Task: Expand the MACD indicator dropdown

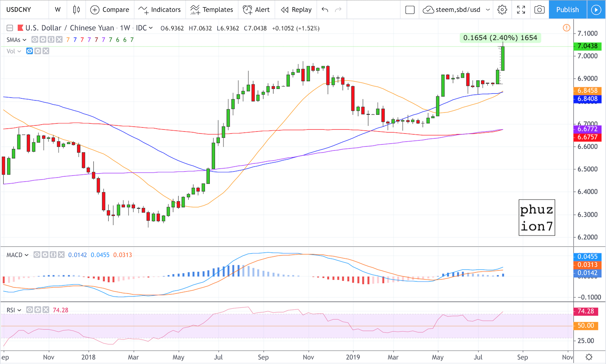Action: pyautogui.click(x=27, y=255)
